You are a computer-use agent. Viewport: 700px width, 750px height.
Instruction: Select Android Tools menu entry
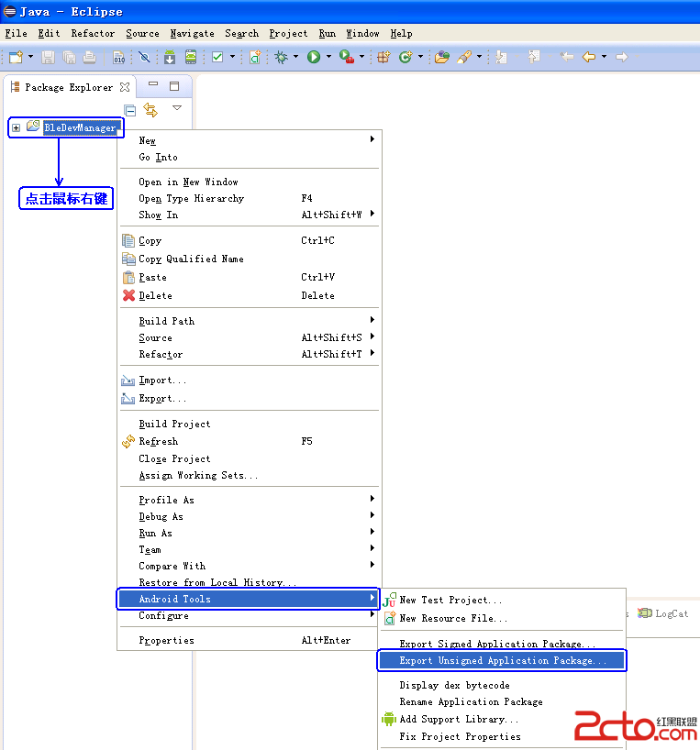point(249,599)
